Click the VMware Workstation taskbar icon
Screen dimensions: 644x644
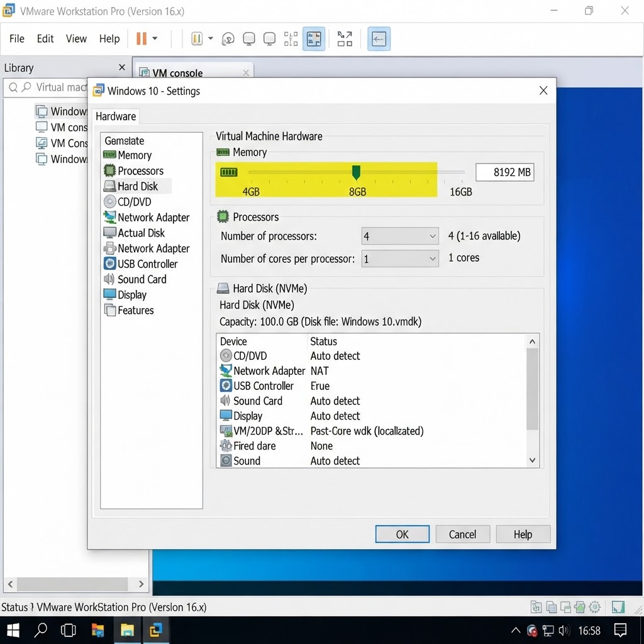coord(155,630)
